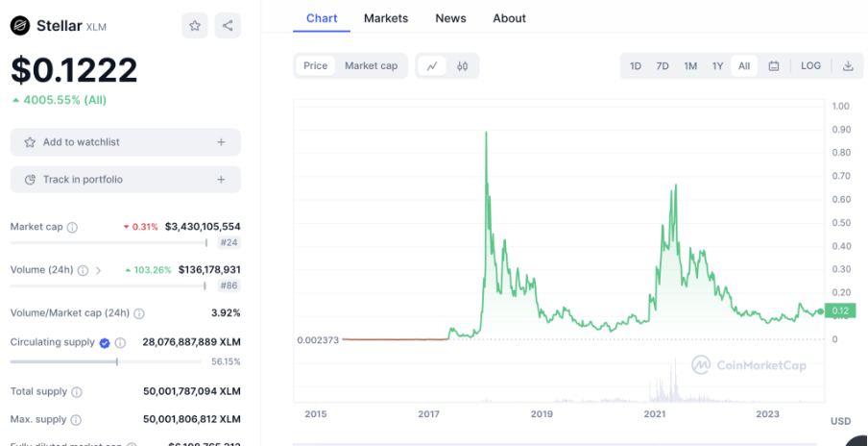Click max supply 50,001,806,812 XLM
Viewport: 868px width, 446px height.
coord(191,419)
